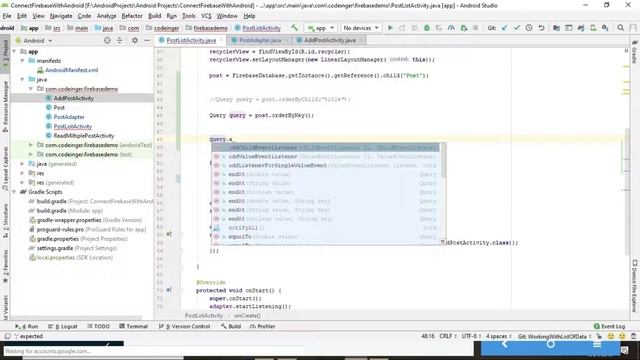The height and width of the screenshot is (360, 640).
Task: Click the Search Everywhere magnifier icon
Action: (x=620, y=28)
